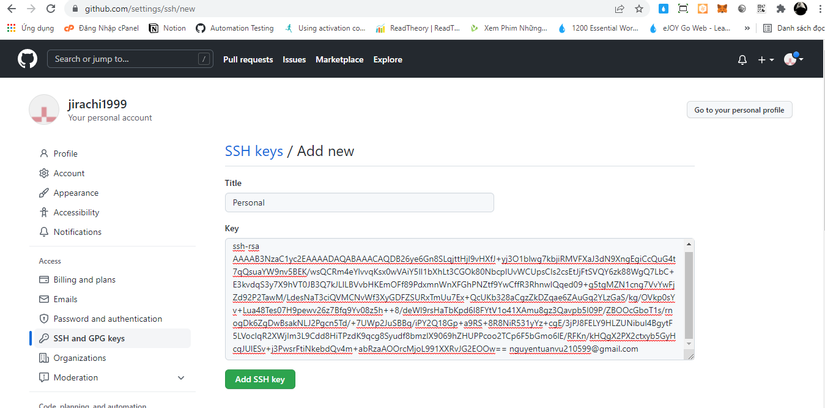Click the Title field label
The width and height of the screenshot is (825, 408).
pyautogui.click(x=234, y=183)
